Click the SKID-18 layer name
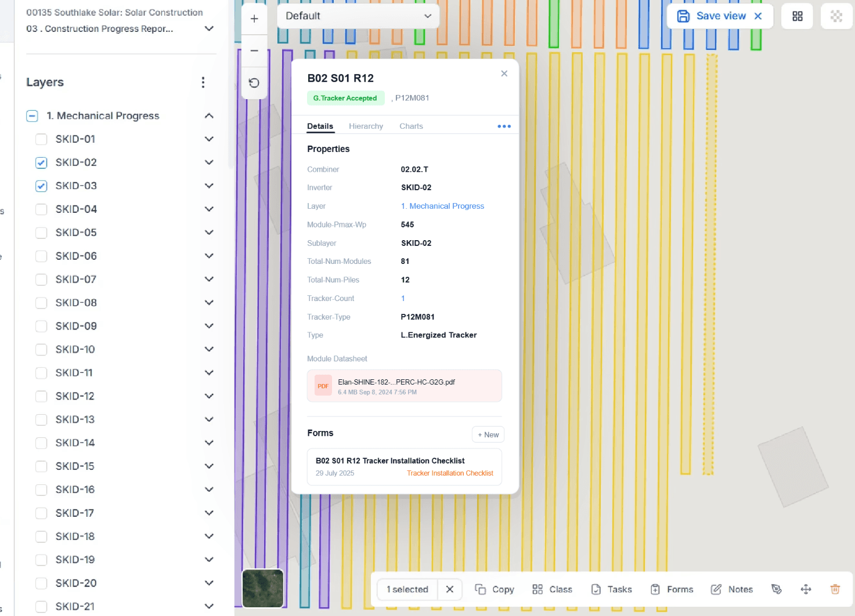 (75, 537)
